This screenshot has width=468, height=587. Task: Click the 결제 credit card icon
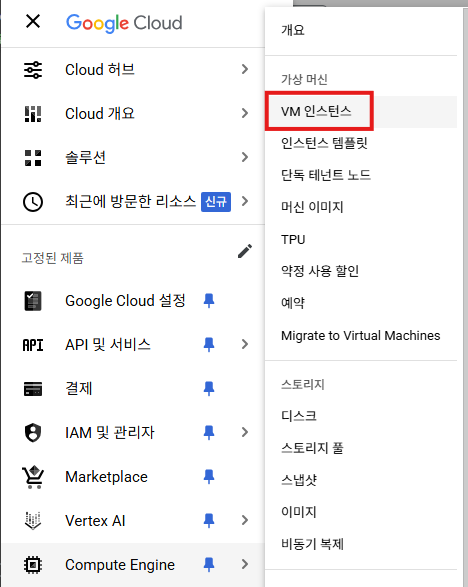point(33,389)
